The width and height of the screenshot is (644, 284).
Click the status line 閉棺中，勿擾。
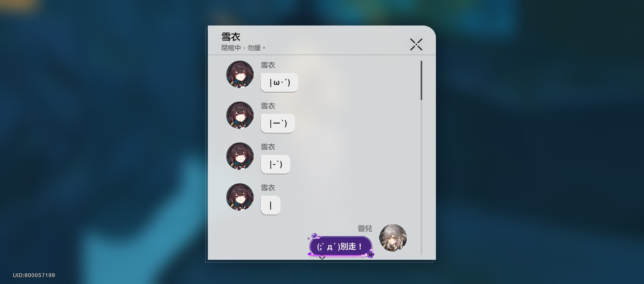pyautogui.click(x=244, y=48)
